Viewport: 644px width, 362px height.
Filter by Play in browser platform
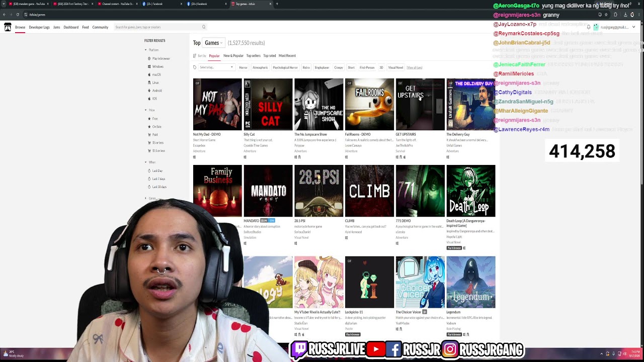tap(159, 59)
